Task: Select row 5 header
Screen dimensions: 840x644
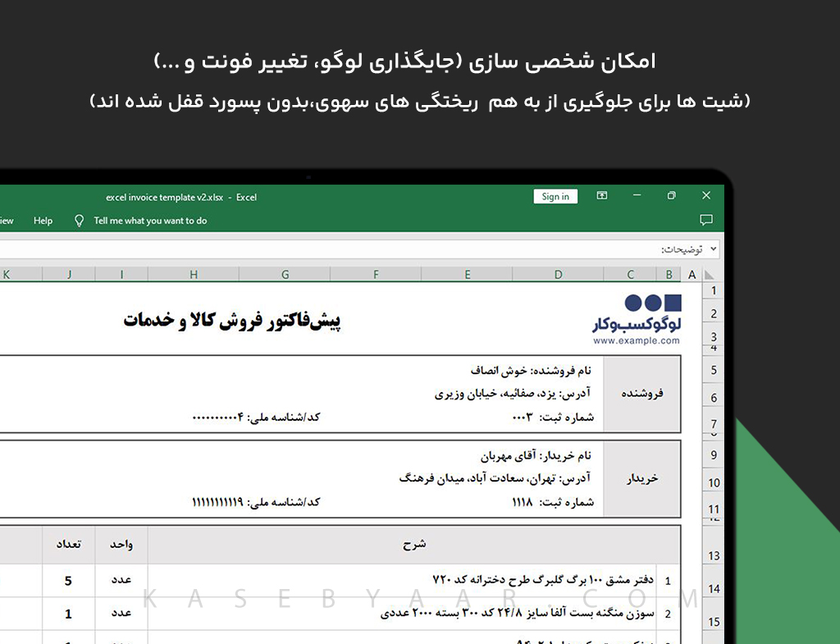Action: (x=713, y=370)
